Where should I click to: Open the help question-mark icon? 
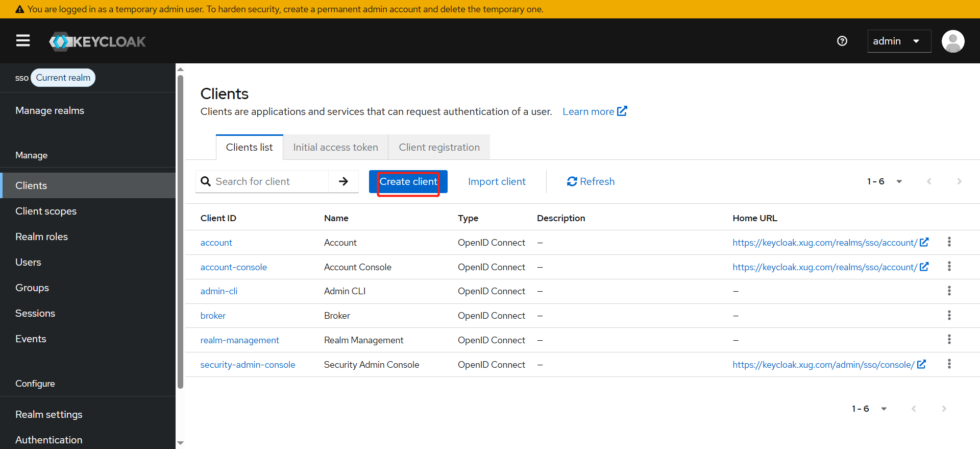(842, 41)
